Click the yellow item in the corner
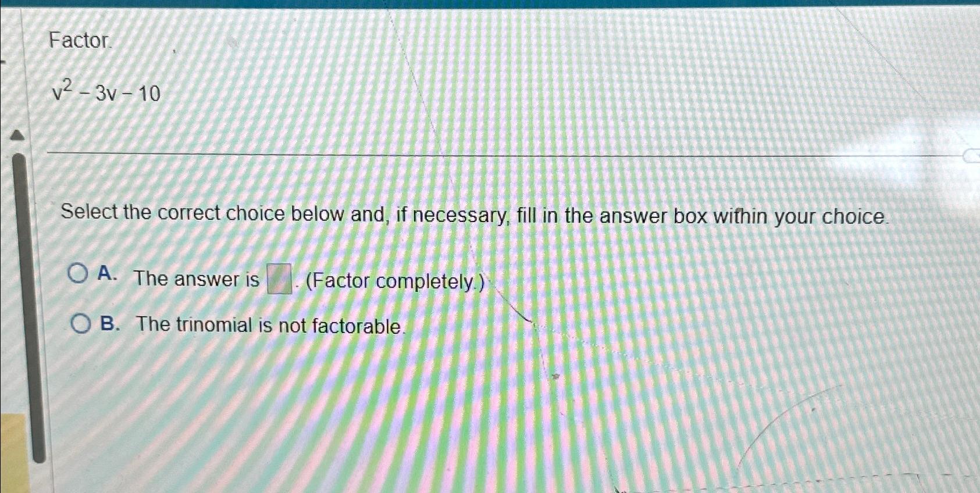The image size is (980, 493). [14, 453]
